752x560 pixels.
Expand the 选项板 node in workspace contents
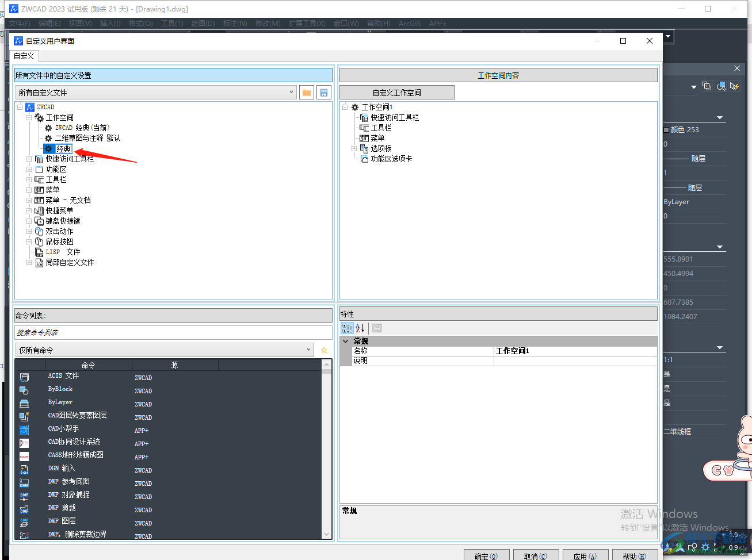(x=354, y=148)
